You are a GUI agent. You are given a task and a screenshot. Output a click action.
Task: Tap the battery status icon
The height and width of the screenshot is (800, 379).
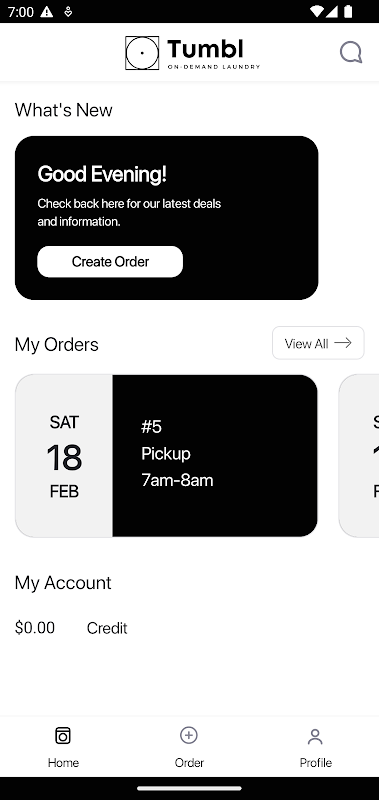tap(348, 11)
